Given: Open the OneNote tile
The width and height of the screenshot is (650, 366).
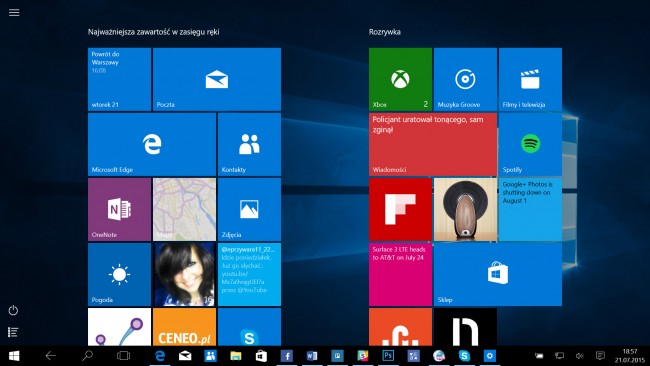Looking at the screenshot, I should pyautogui.click(x=119, y=209).
